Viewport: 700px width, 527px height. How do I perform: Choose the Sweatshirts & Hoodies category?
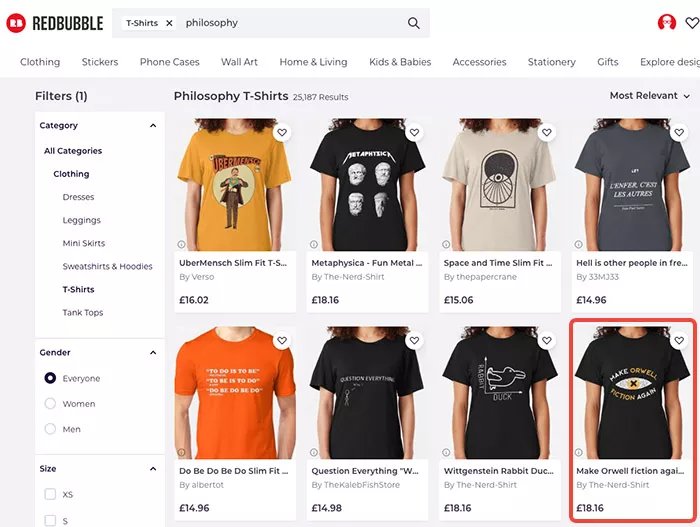tap(108, 267)
